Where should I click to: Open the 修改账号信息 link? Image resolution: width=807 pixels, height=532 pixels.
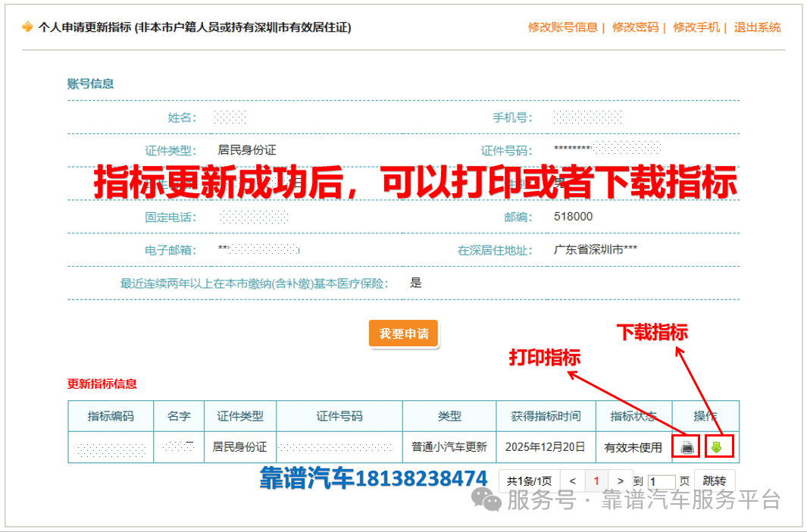pyautogui.click(x=562, y=27)
